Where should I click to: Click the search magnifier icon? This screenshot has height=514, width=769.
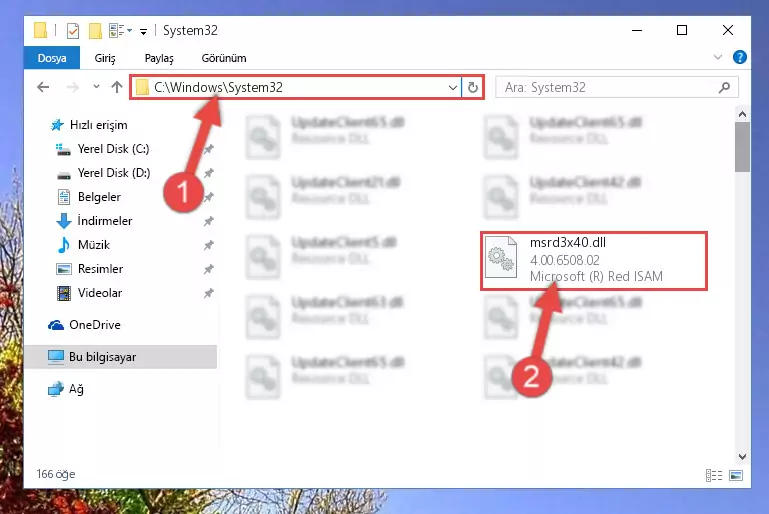(724, 87)
